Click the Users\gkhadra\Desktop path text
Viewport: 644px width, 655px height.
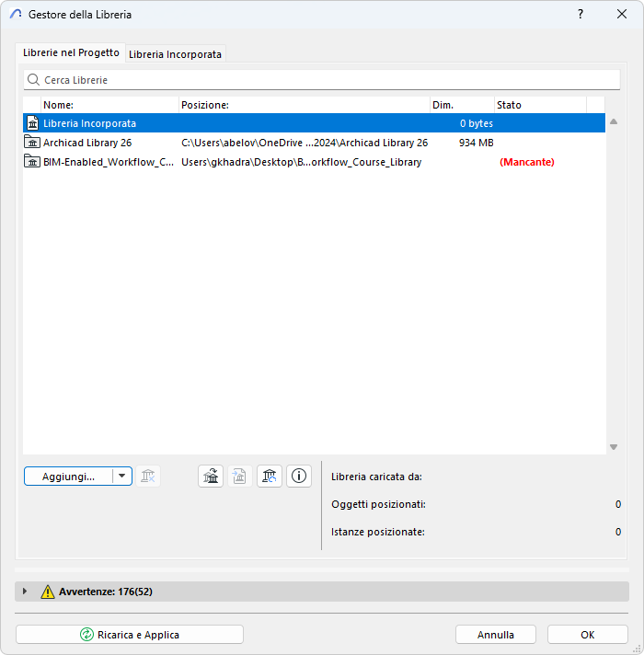point(301,162)
